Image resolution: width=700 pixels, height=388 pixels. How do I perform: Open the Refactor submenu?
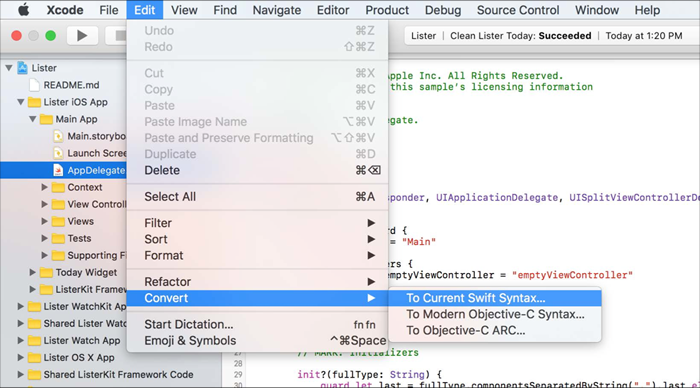pyautogui.click(x=257, y=282)
